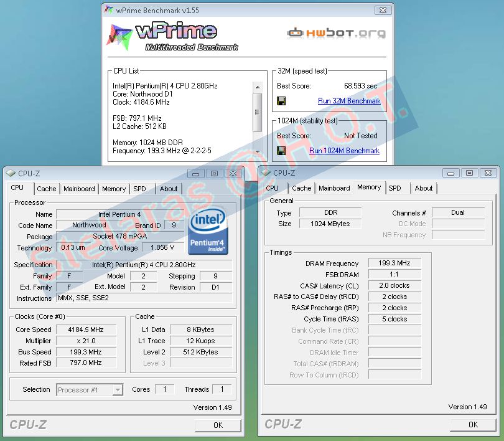504x441 pixels.
Task: Click the save icon under 1024M stability test
Action: (281, 151)
